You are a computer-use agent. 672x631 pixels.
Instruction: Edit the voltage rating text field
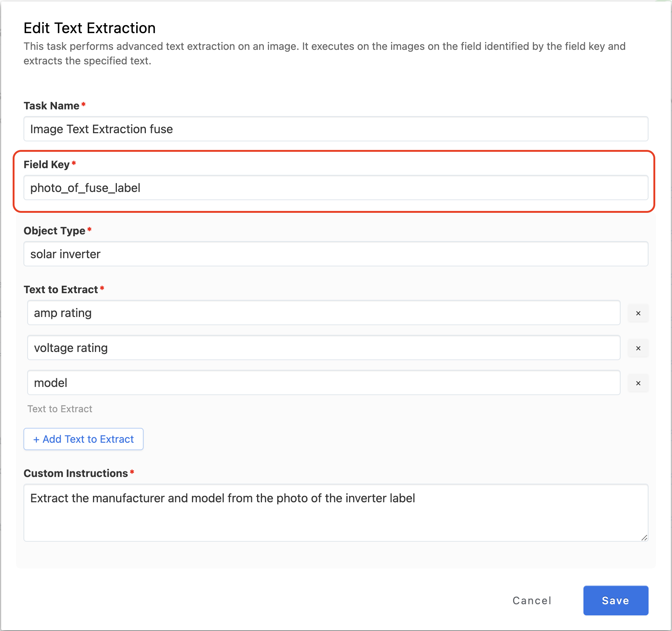click(323, 348)
